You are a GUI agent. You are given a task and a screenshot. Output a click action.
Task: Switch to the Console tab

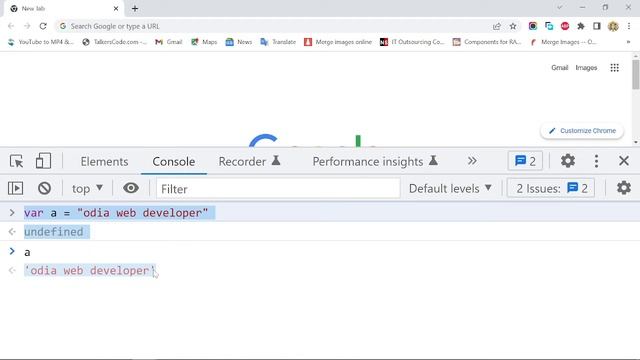173,161
